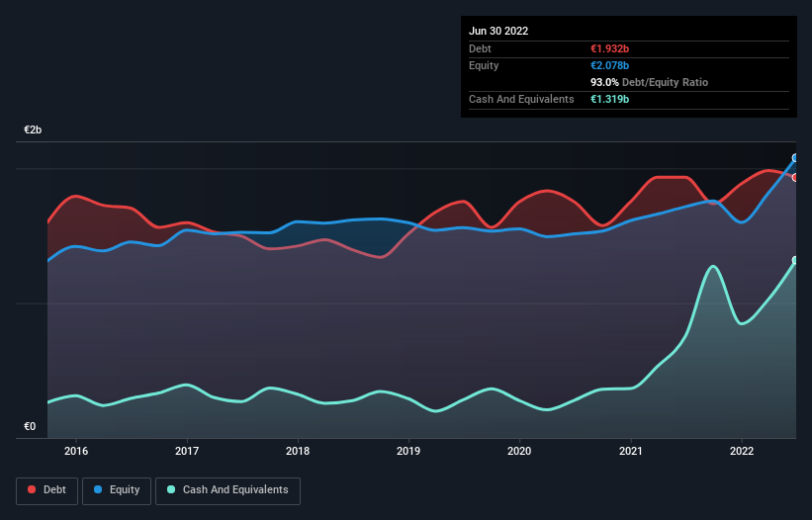Click the red Debt endpoint marker
The width and height of the screenshot is (812, 520).
point(795,177)
